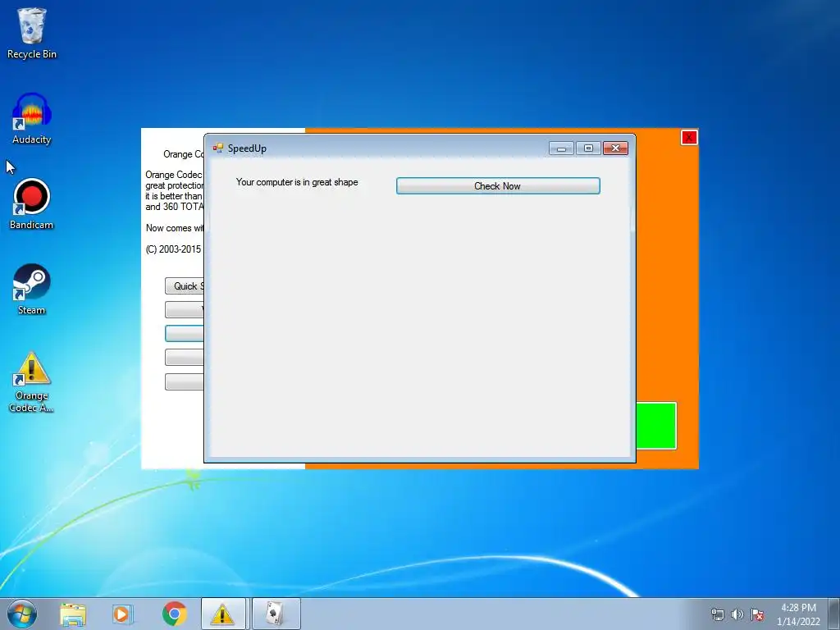Launch Windows Media Player from the taskbar

123,614
